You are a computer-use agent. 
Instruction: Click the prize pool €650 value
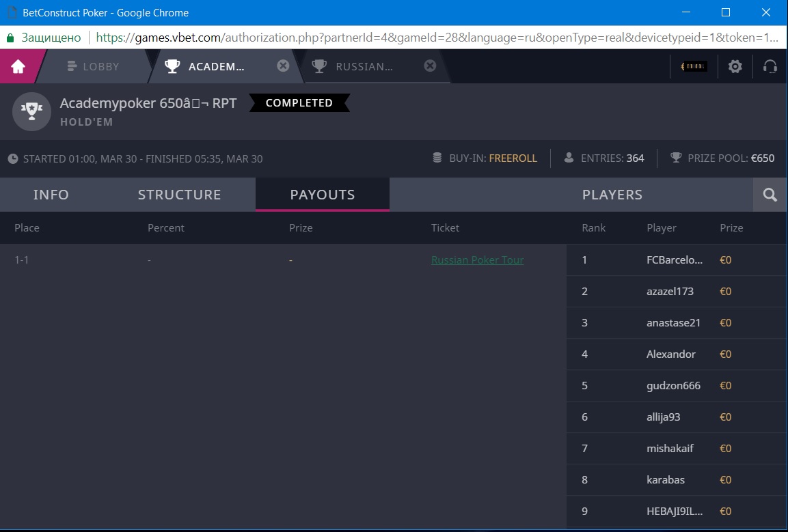(762, 158)
